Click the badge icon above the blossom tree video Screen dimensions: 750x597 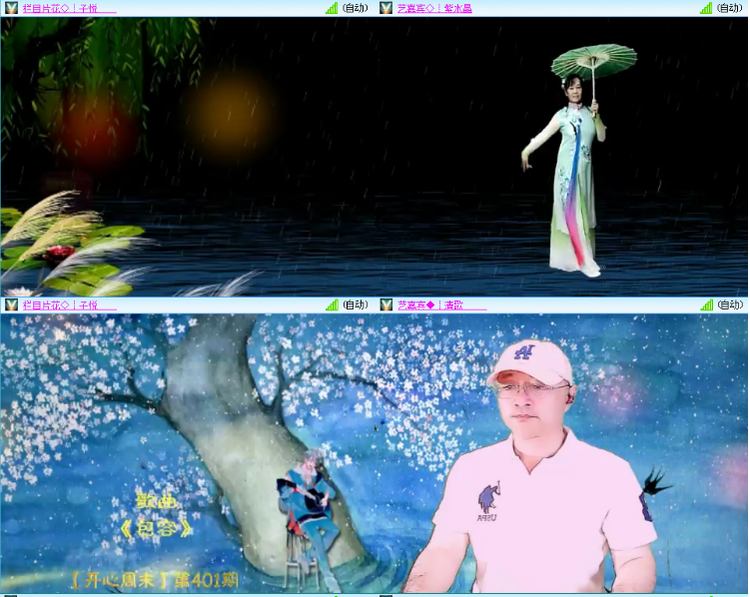[11, 305]
